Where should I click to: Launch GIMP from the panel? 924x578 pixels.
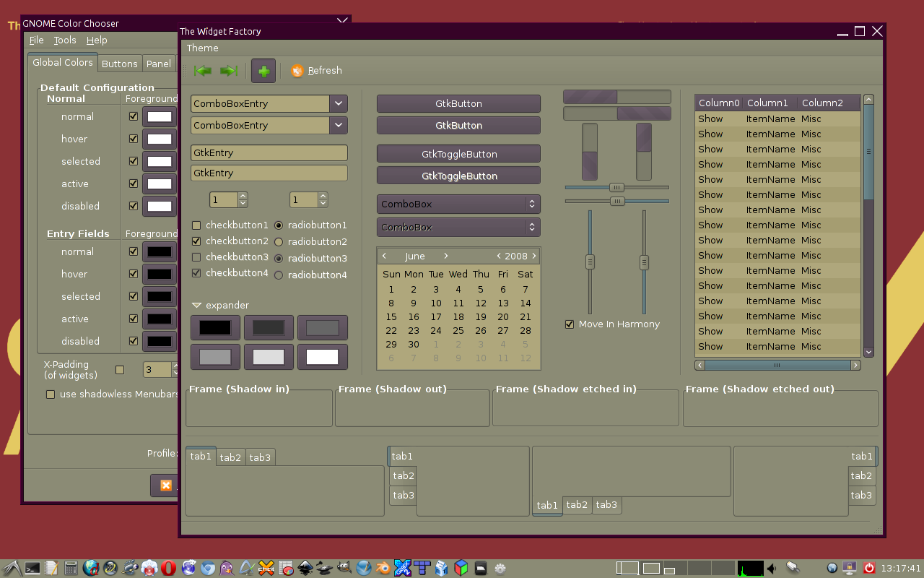pyautogui.click(x=344, y=568)
